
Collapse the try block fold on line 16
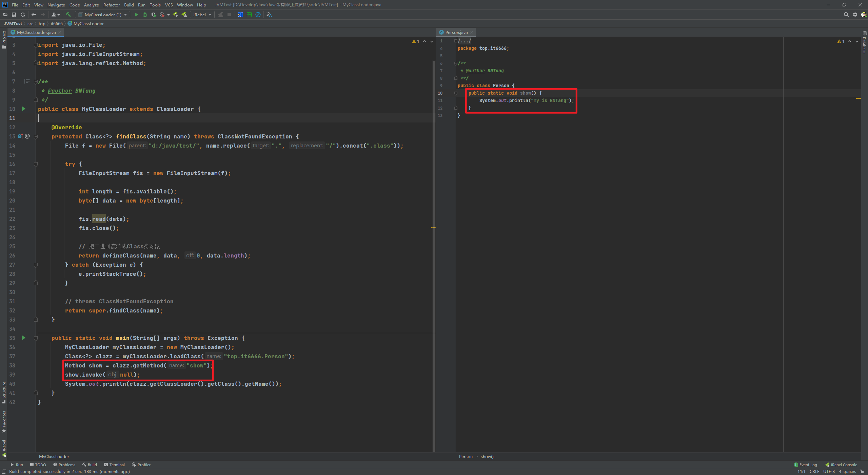pyautogui.click(x=36, y=164)
